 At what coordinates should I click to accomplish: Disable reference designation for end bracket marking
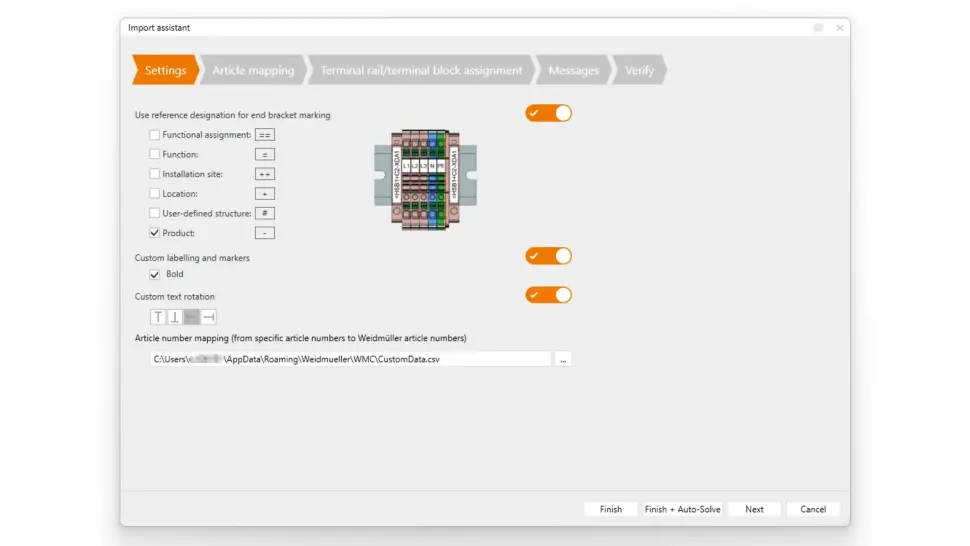[x=548, y=113]
